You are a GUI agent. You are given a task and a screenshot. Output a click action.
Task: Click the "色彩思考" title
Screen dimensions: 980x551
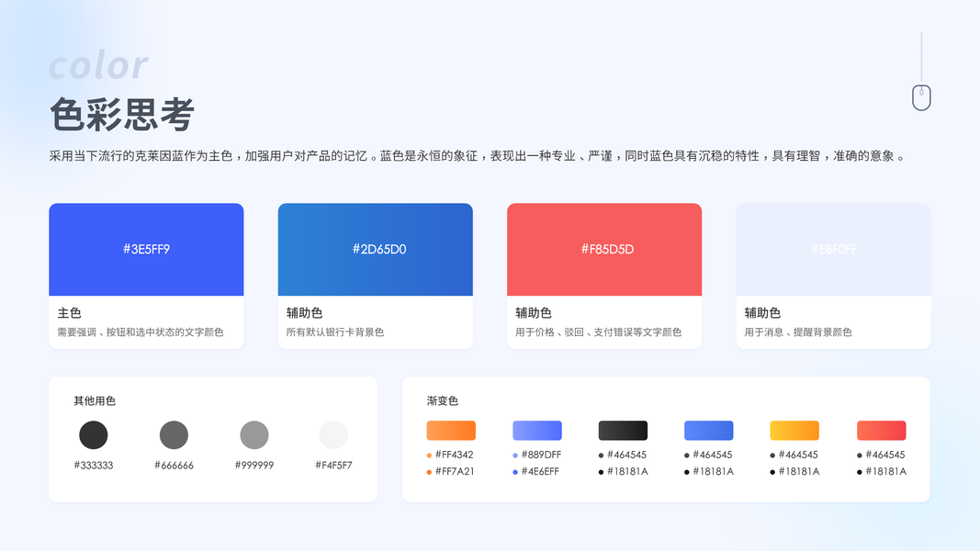(x=122, y=115)
